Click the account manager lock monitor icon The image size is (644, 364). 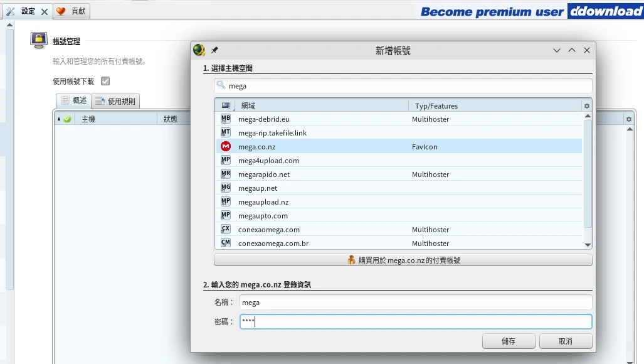39,40
